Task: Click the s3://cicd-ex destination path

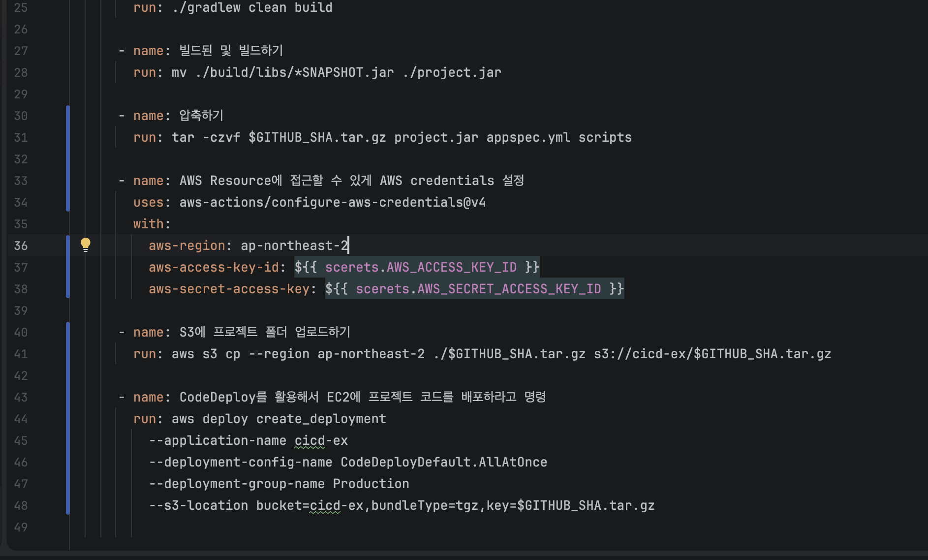Action: click(712, 354)
